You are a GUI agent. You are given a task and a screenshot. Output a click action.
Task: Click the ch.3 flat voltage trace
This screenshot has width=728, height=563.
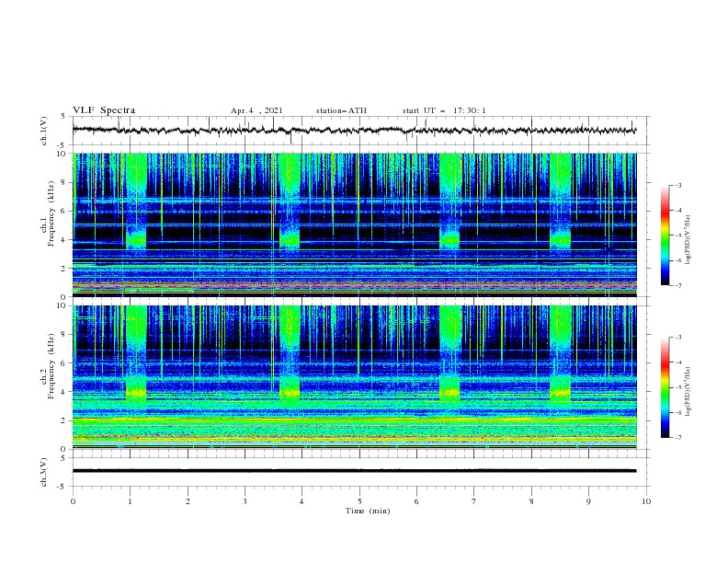pyautogui.click(x=354, y=471)
